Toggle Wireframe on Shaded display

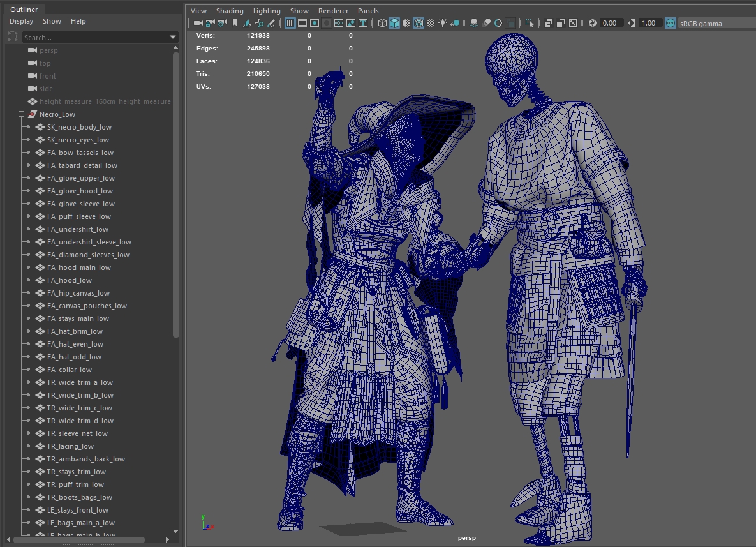pyautogui.click(x=419, y=23)
